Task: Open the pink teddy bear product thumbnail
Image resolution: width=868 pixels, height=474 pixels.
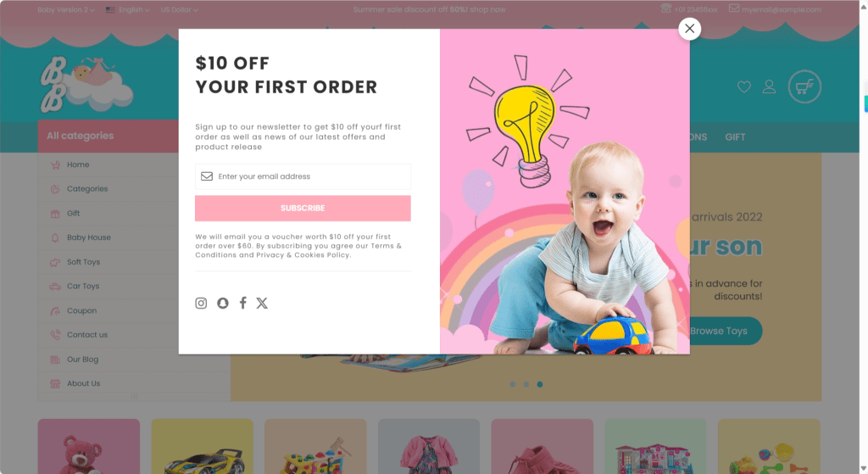Action: (x=88, y=446)
